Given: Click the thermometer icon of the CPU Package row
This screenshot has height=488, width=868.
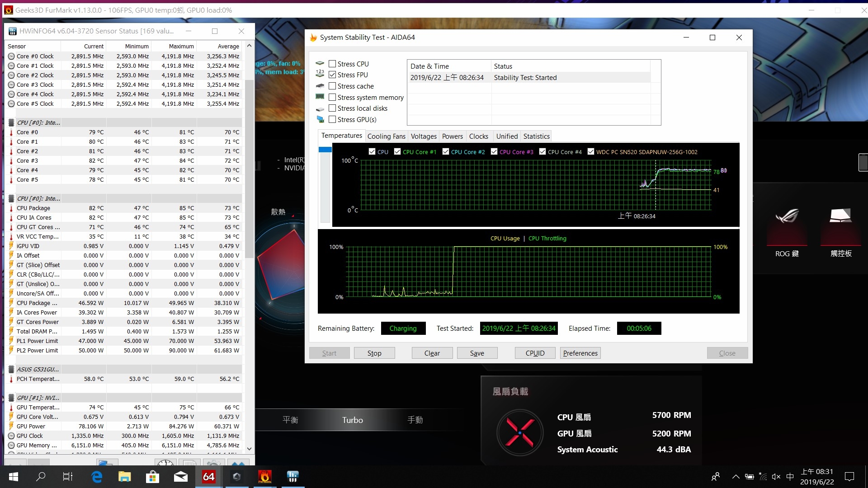Looking at the screenshot, I should coord(11,208).
